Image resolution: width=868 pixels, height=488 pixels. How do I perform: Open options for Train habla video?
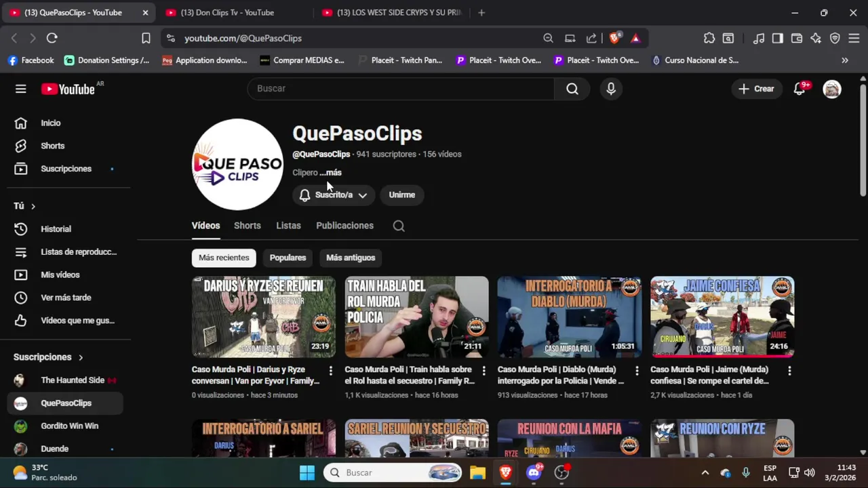[x=484, y=371]
